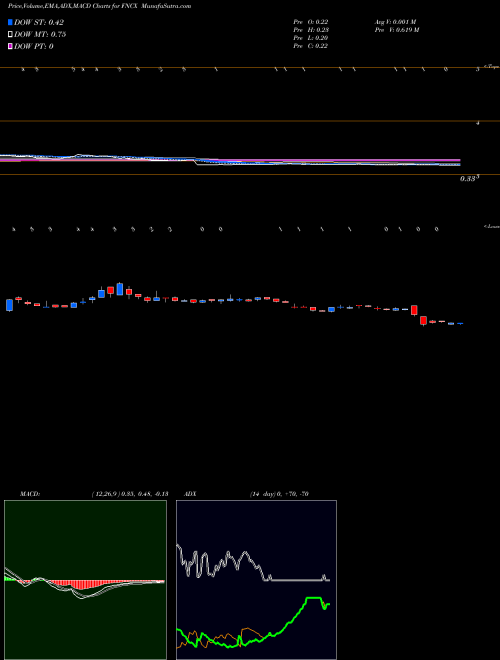This screenshot has width=500, height=660.
Task: Click the ADX (14 day) parameter values
Action: pyautogui.click(x=278, y=494)
